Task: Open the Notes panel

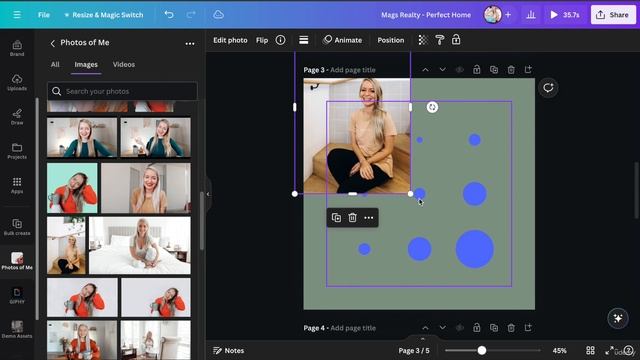Action: pyautogui.click(x=229, y=351)
